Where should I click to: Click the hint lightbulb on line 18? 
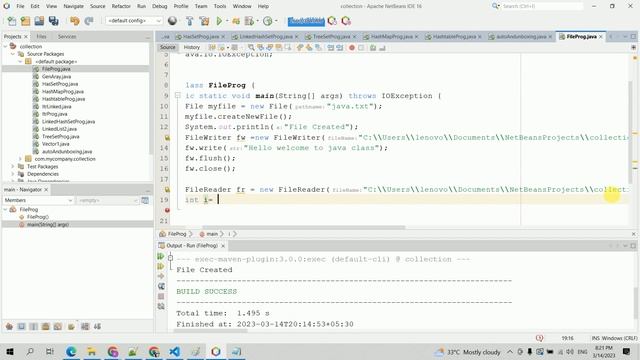167,189
